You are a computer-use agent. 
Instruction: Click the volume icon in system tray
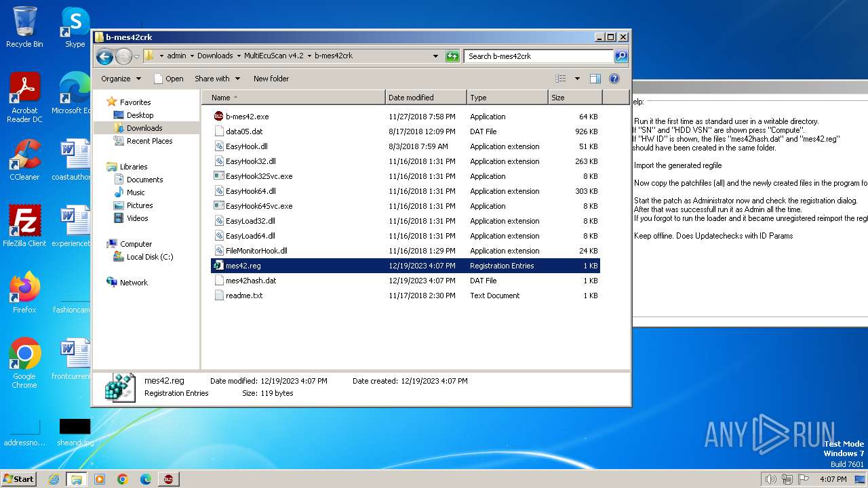point(770,479)
